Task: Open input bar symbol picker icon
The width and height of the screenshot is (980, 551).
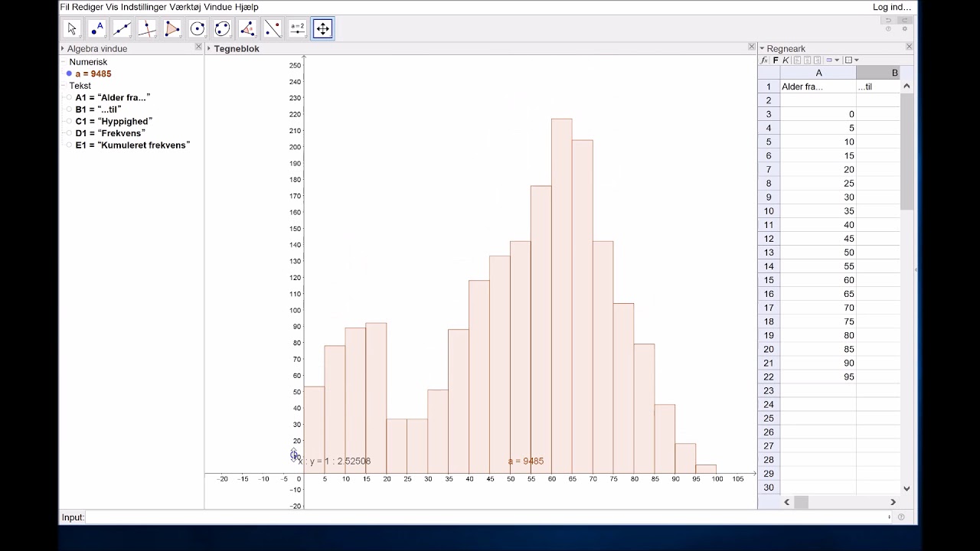Action: click(x=889, y=517)
